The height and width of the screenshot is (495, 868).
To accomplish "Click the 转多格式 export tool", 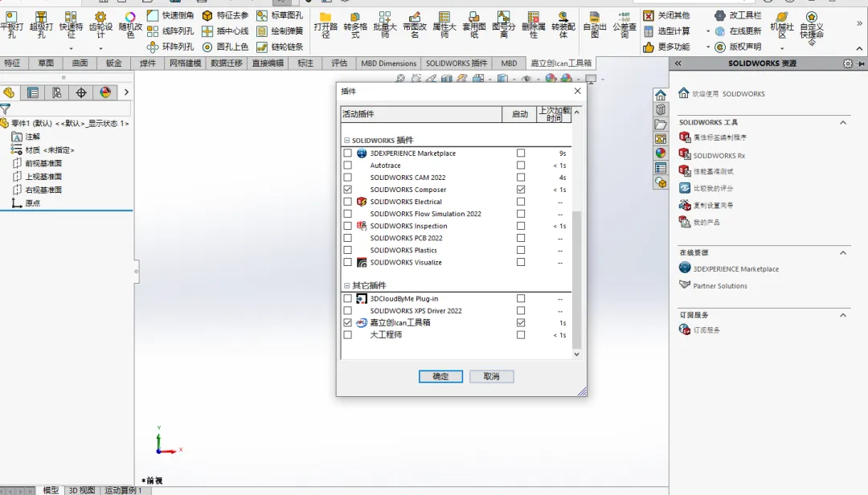I will pyautogui.click(x=355, y=25).
